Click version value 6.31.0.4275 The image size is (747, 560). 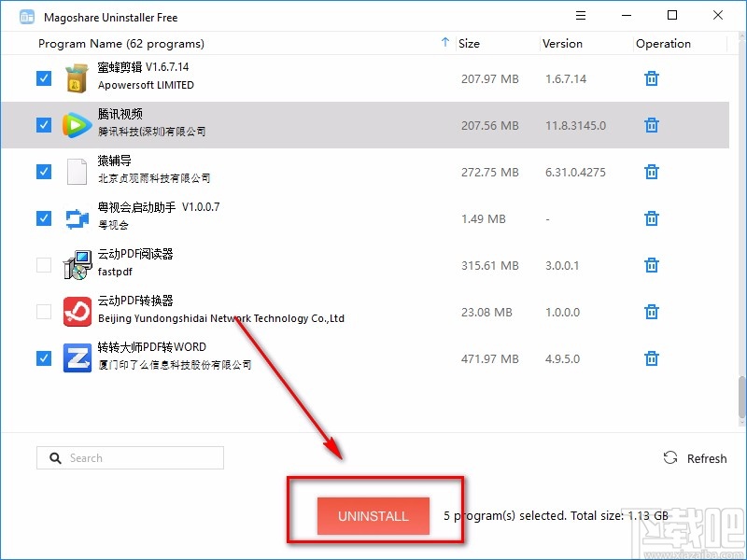point(575,173)
